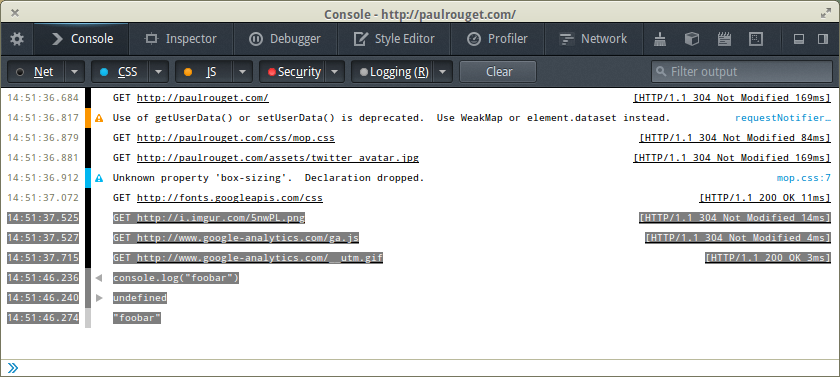Toggle the JS filter button

pyautogui.click(x=204, y=72)
